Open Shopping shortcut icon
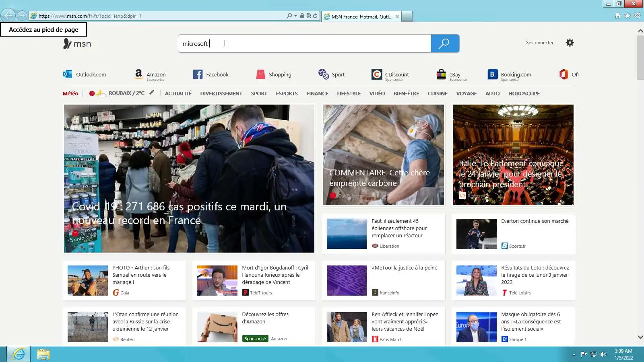Viewport: 644px width, 362px height. [x=261, y=74]
